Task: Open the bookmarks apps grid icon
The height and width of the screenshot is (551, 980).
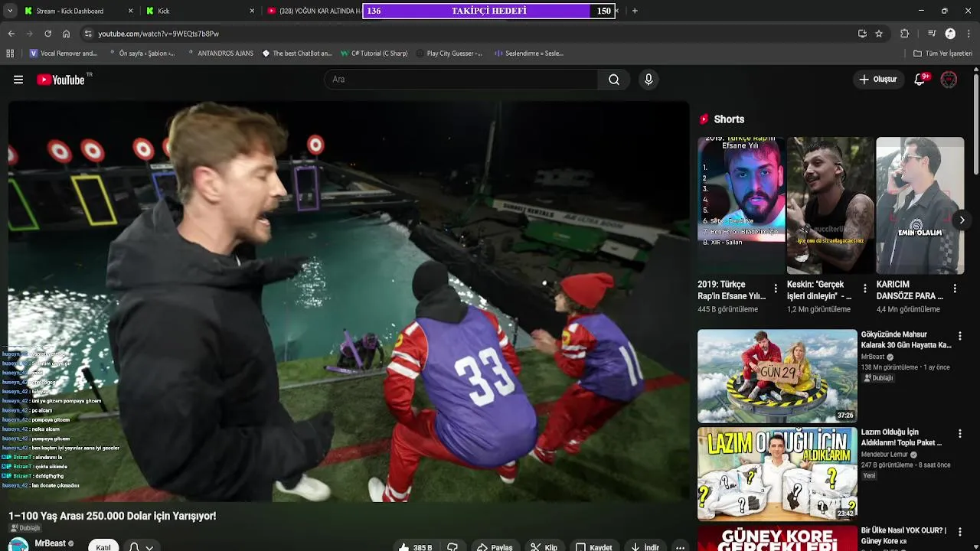Action: (x=10, y=54)
